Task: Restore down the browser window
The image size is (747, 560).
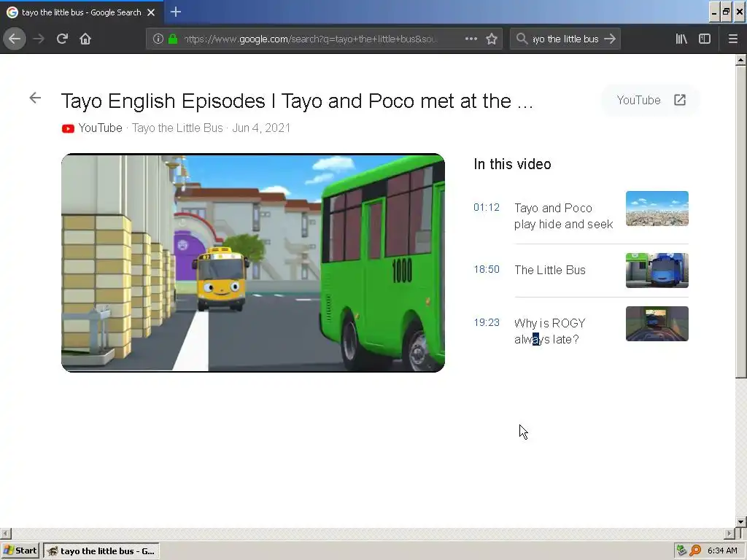Action: click(727, 12)
